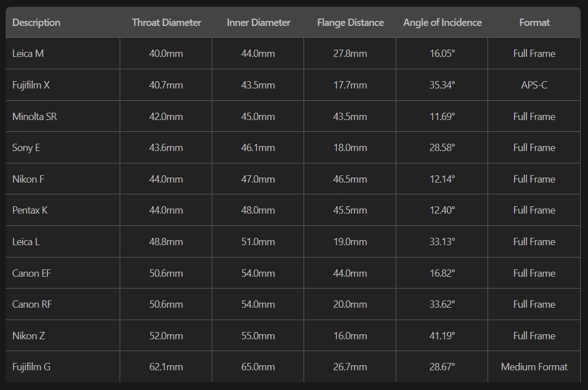Click the Fujifilm X mount name
This screenshot has height=390, width=588.
click(x=31, y=85)
